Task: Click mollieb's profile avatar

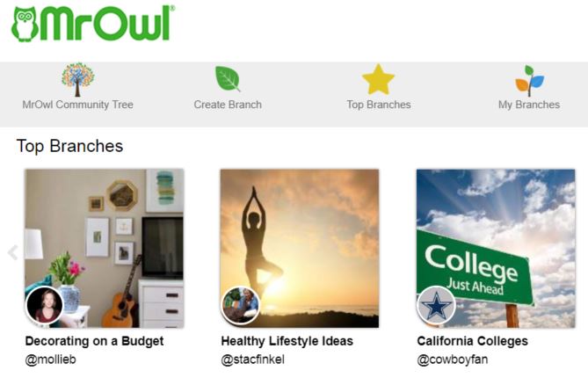Action: pyautogui.click(x=45, y=305)
